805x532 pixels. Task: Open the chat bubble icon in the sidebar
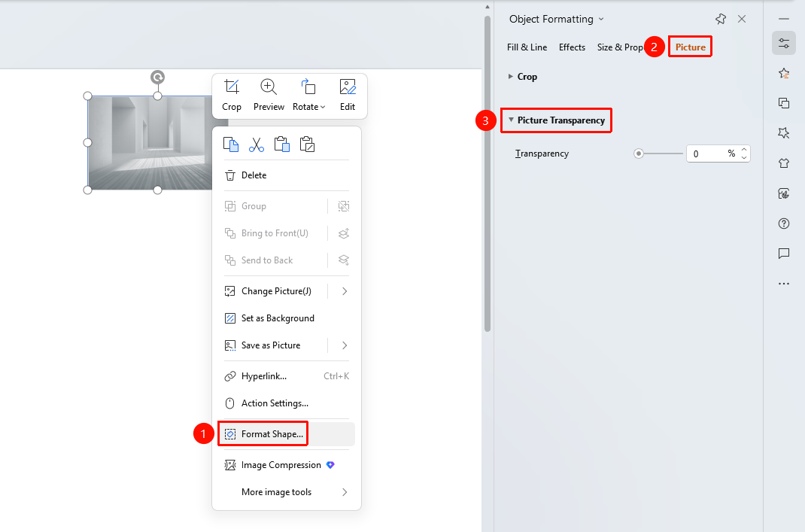pyautogui.click(x=784, y=253)
